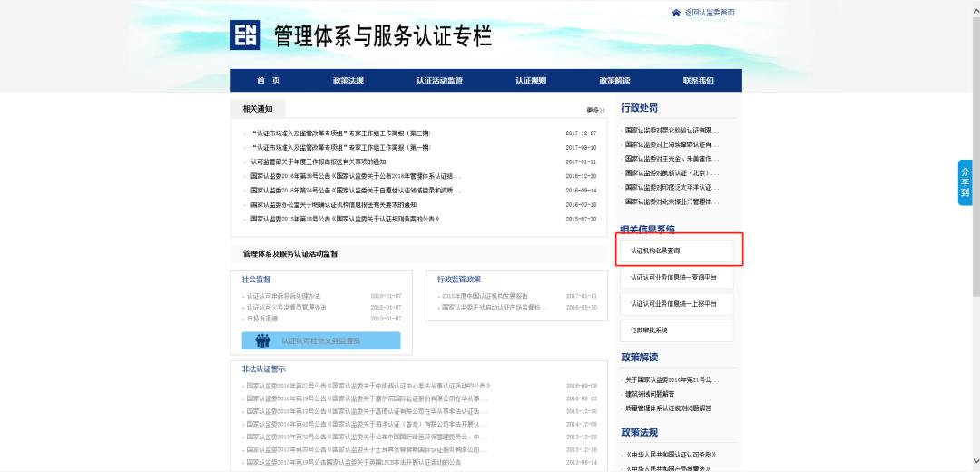Go to the 认证规则 navigation item

pyautogui.click(x=531, y=80)
